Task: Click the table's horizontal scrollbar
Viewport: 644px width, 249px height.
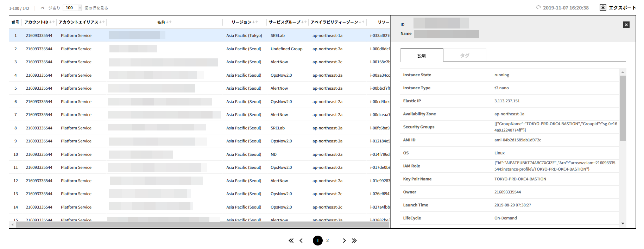Action: 202,224
